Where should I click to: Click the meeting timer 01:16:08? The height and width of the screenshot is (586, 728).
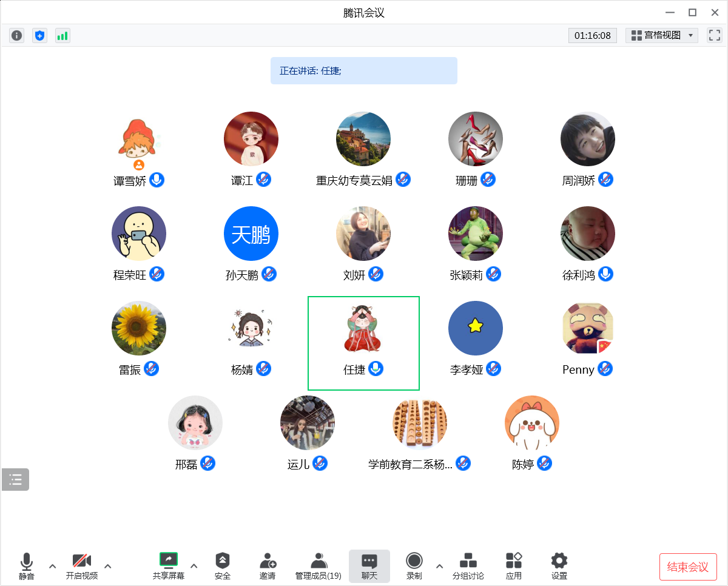pyautogui.click(x=593, y=35)
